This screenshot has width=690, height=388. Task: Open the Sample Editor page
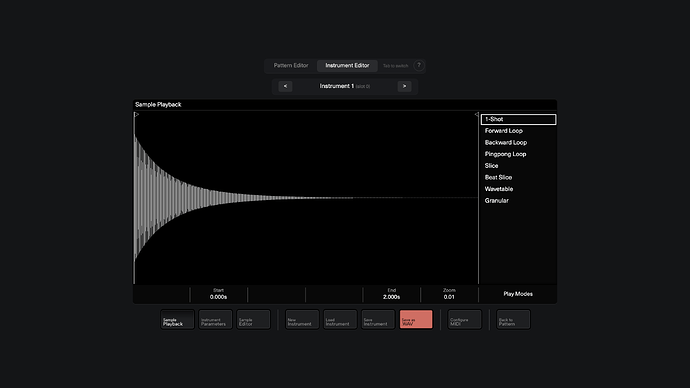pyautogui.click(x=253, y=319)
